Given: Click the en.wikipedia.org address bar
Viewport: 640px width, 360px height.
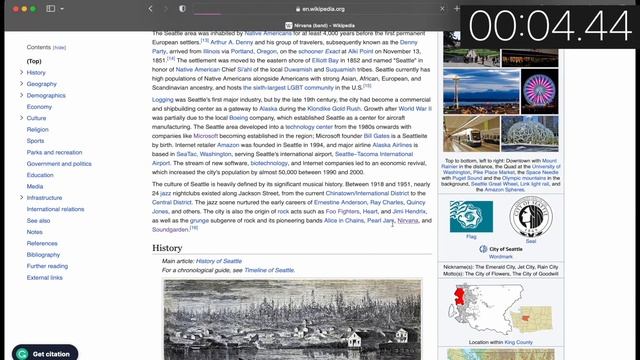Looking at the screenshot, I should pyautogui.click(x=320, y=9).
